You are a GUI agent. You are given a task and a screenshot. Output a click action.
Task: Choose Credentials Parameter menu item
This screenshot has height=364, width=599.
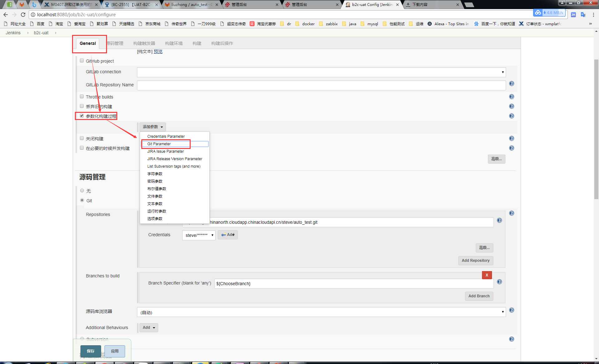[175, 136]
